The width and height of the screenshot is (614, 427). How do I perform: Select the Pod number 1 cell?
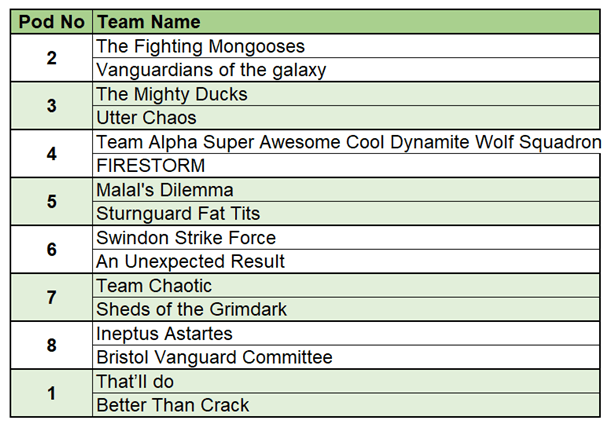(x=51, y=394)
